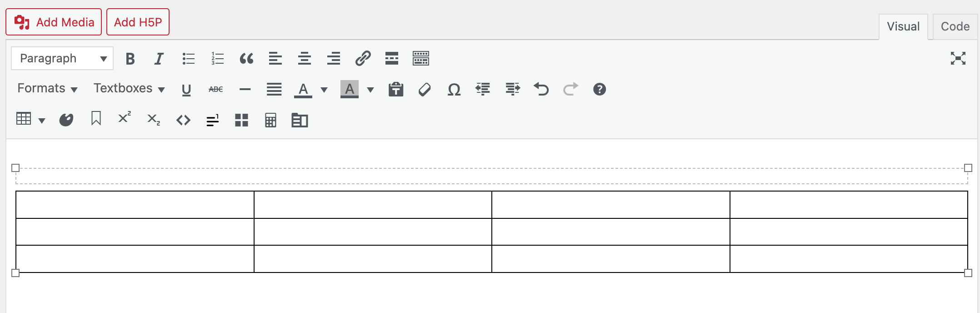The height and width of the screenshot is (313, 980).
Task: Click the Paste as text clipboard icon
Action: pos(396,89)
